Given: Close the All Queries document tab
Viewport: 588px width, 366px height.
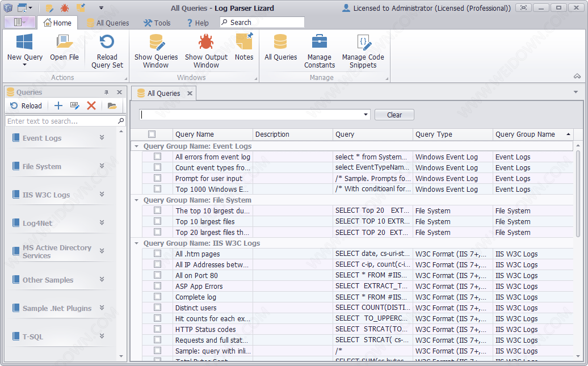Looking at the screenshot, I should (190, 94).
